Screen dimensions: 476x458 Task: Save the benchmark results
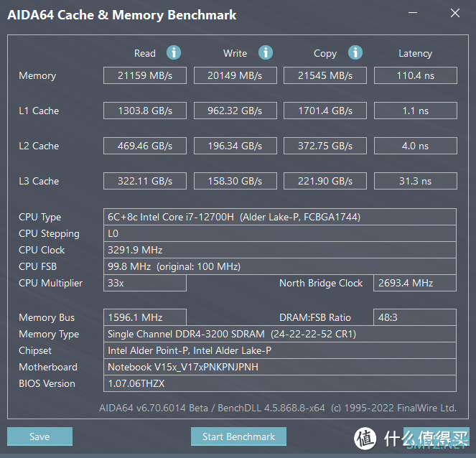click(39, 436)
